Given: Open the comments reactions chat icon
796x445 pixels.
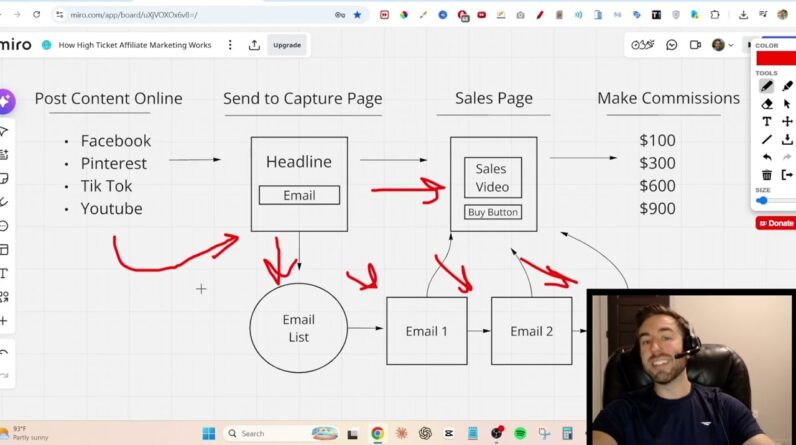Looking at the screenshot, I should coord(672,45).
